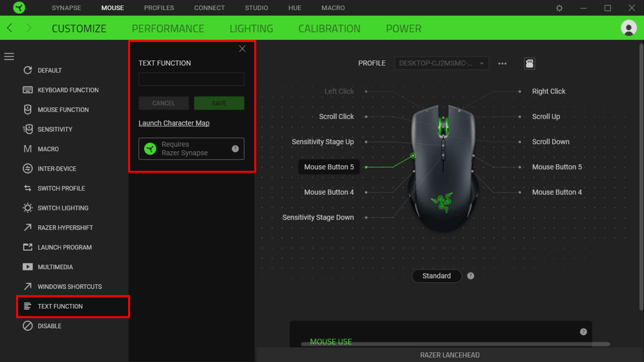Image resolution: width=644 pixels, height=362 pixels.
Task: Open the Profiles menu tab
Action: (x=159, y=8)
